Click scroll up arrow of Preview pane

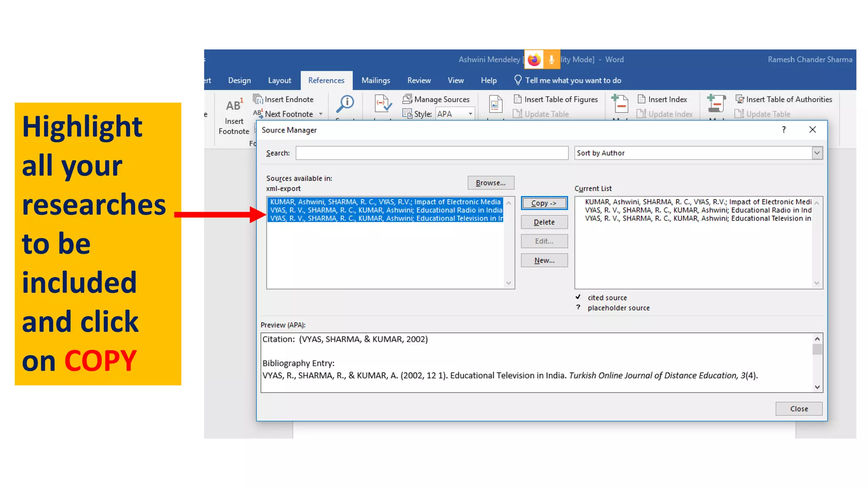[817, 339]
